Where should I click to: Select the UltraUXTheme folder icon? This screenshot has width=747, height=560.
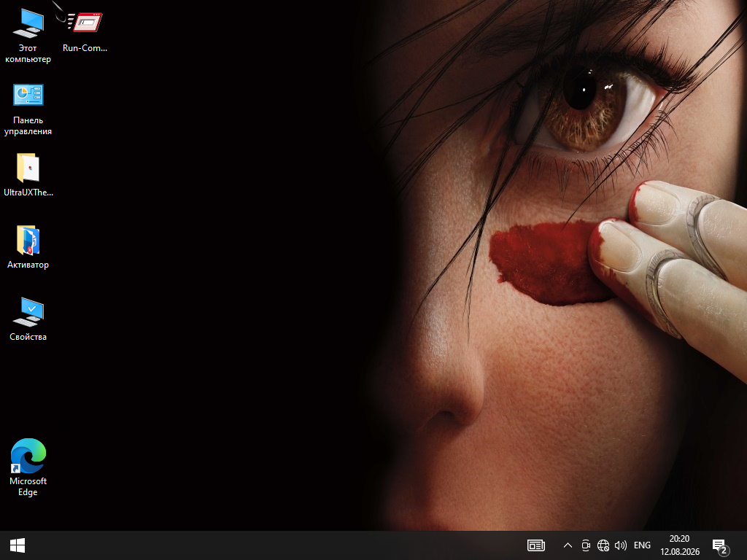coord(28,175)
